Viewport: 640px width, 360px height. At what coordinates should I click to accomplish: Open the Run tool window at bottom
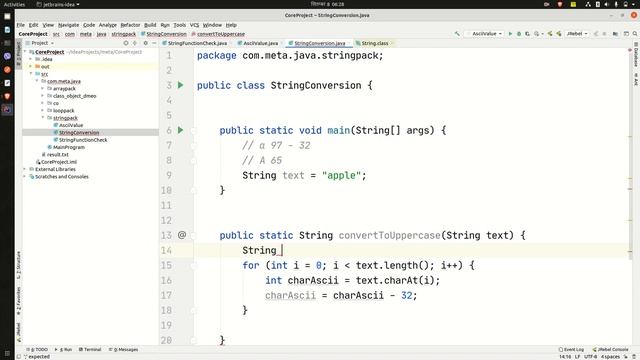[64, 350]
